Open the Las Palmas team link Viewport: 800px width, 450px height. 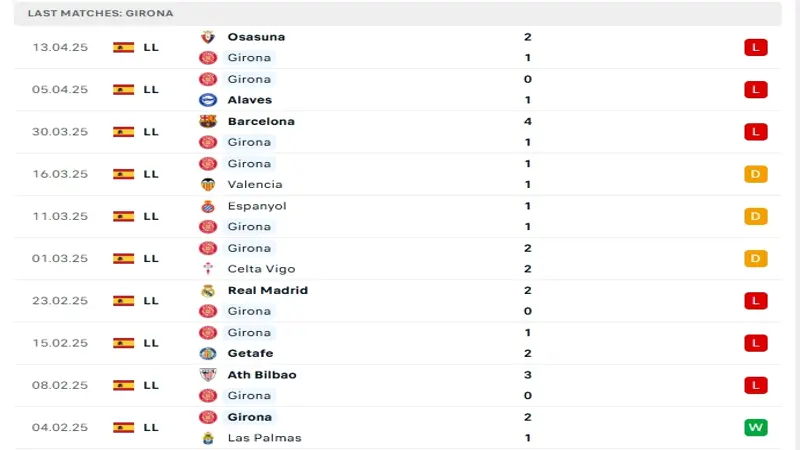coord(264,438)
